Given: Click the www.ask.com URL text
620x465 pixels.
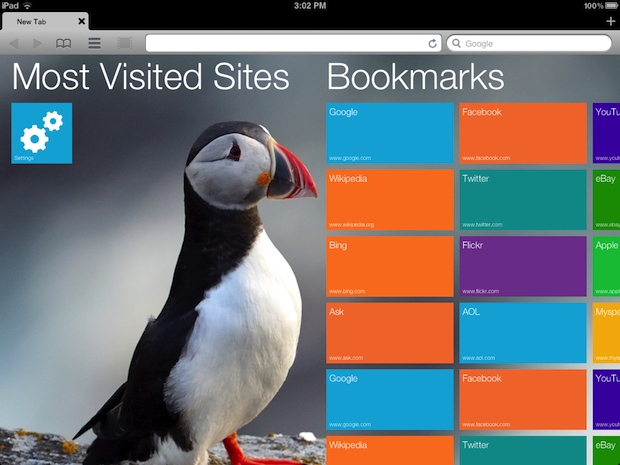Looking at the screenshot, I should click(x=346, y=358).
